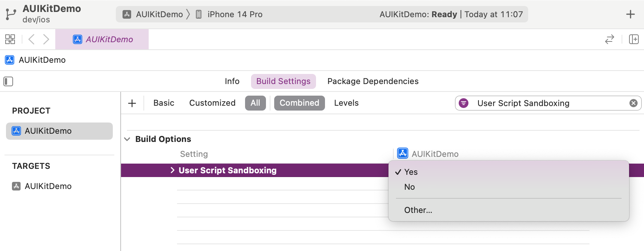Click the plus button in the title bar
Viewport: 644px width, 251px height.
pyautogui.click(x=631, y=14)
